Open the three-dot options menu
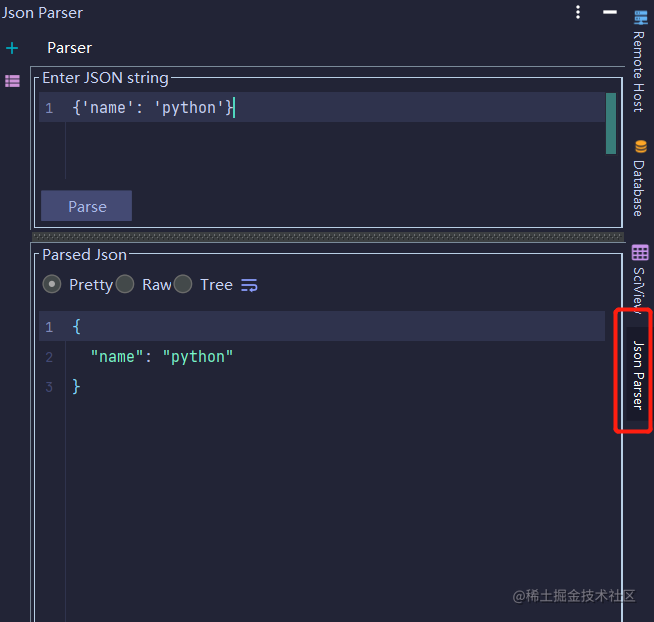Image resolution: width=654 pixels, height=622 pixels. [x=578, y=12]
